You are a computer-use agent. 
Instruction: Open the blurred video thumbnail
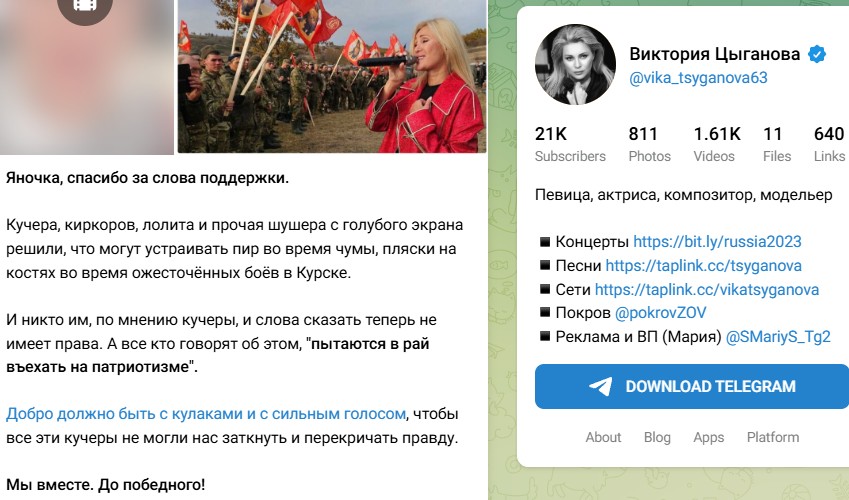[87, 77]
